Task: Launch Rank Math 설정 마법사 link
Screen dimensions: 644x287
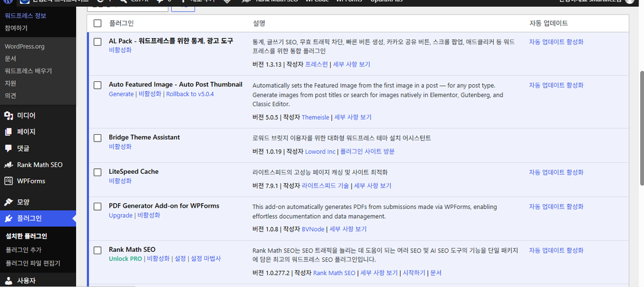Action: (206, 259)
